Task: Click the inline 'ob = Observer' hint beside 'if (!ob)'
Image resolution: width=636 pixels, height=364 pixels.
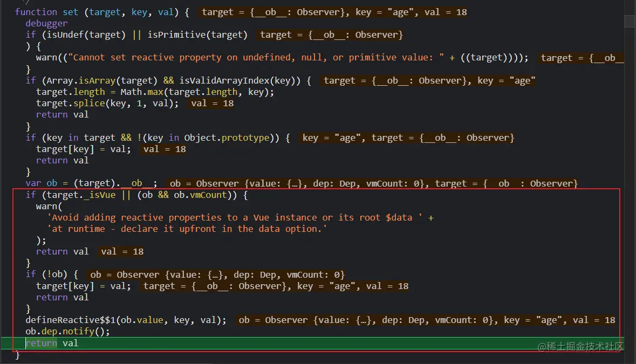Action: 217,274
